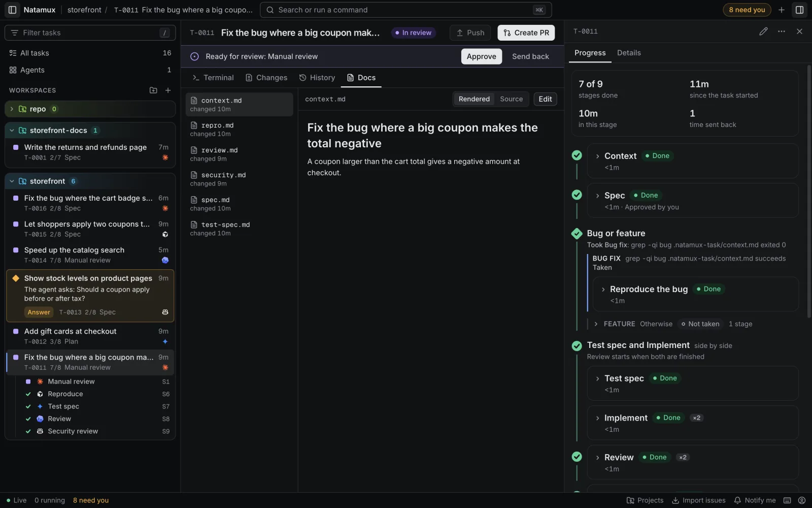Switch to the Details tab
Screen dimensions: 812x508
[x=629, y=53]
